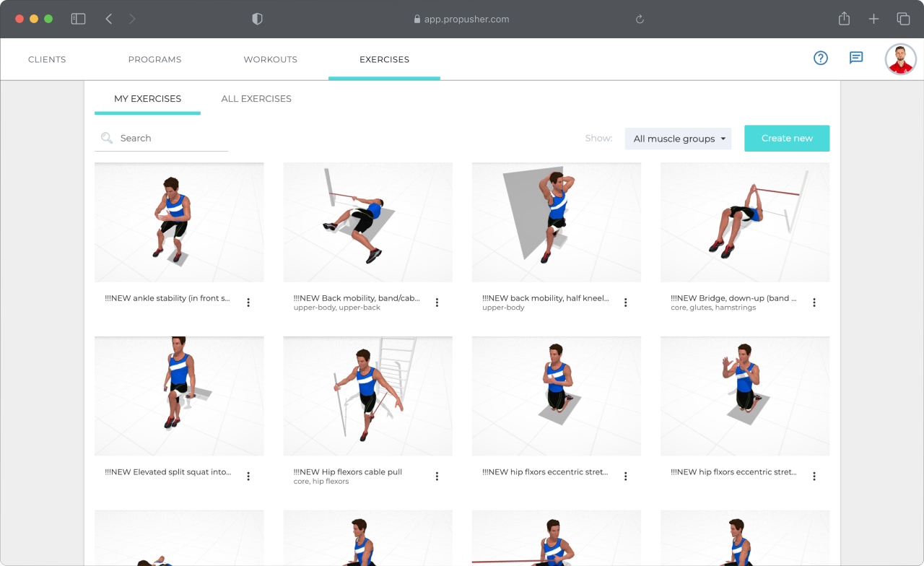Click the Create new button
924x566 pixels.
(x=787, y=139)
